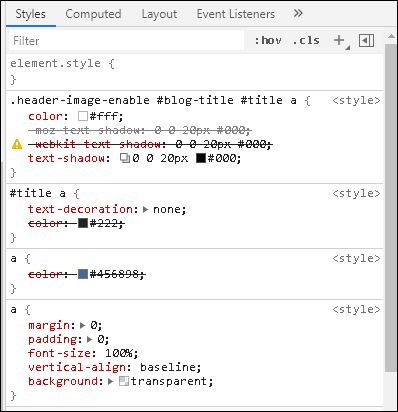Open the white #fff color swatch
The image size is (398, 412).
pyautogui.click(x=82, y=116)
